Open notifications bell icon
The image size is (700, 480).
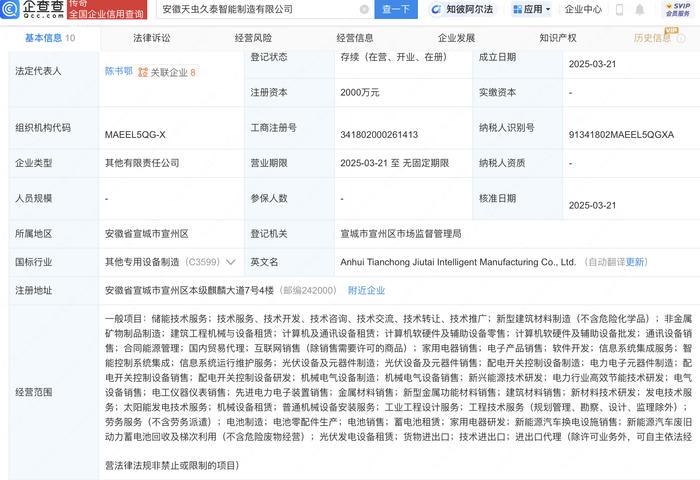640,9
